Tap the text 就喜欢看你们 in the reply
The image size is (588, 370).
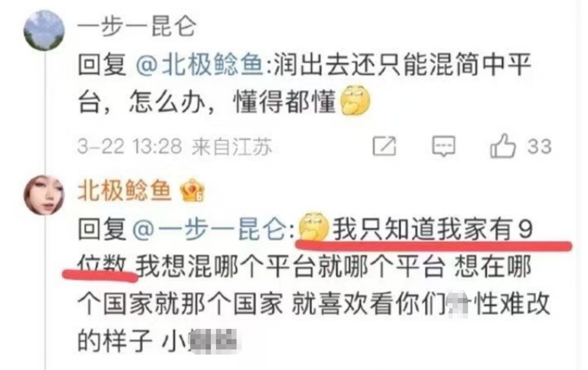tap(369, 305)
